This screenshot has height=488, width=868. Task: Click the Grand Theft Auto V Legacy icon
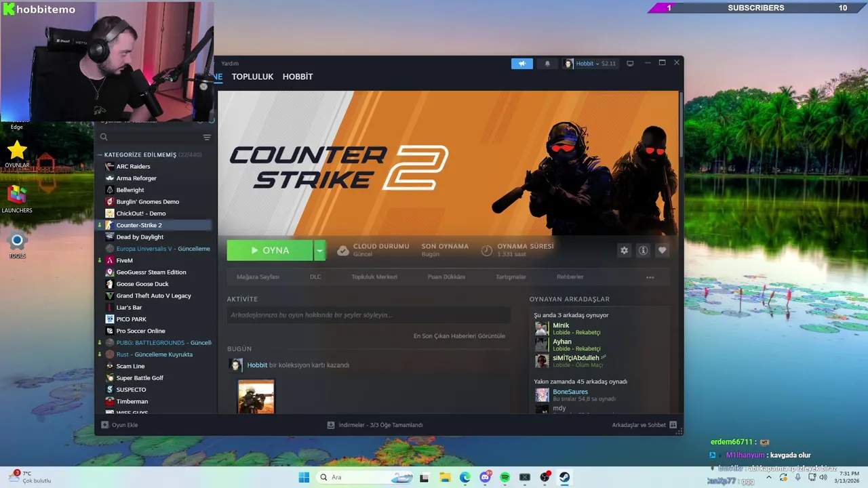[x=110, y=296]
